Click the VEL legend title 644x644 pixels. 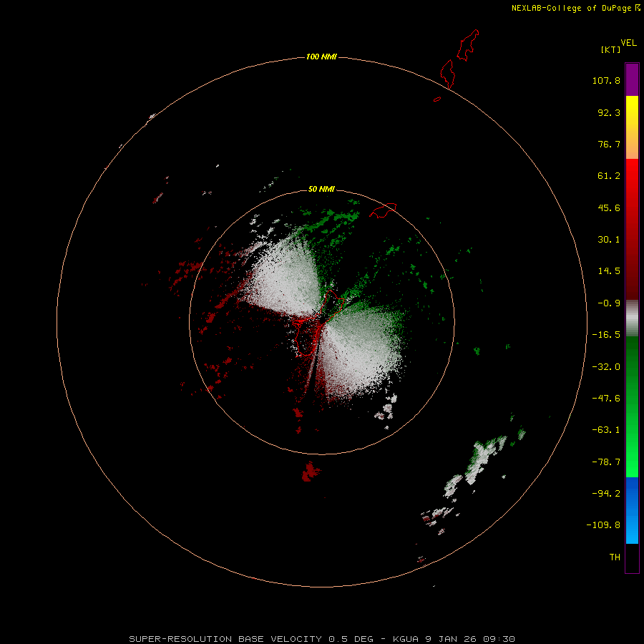tap(628, 43)
